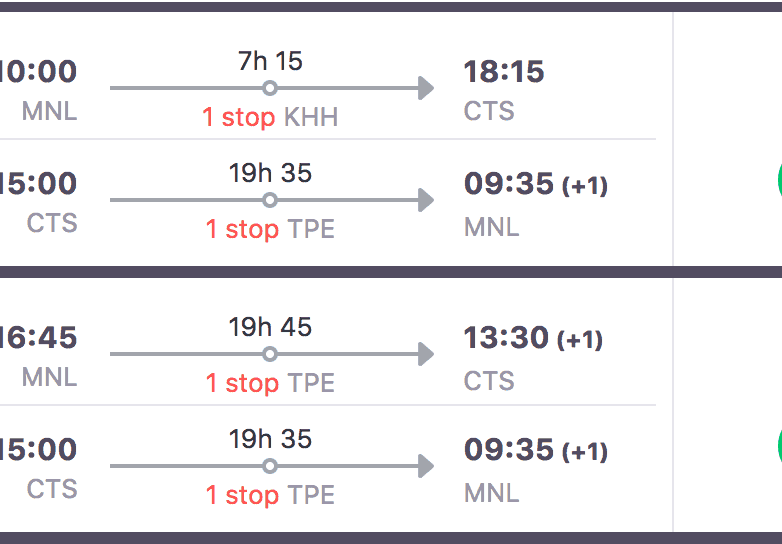Click the CTS airport code under 18:15

tap(489, 111)
